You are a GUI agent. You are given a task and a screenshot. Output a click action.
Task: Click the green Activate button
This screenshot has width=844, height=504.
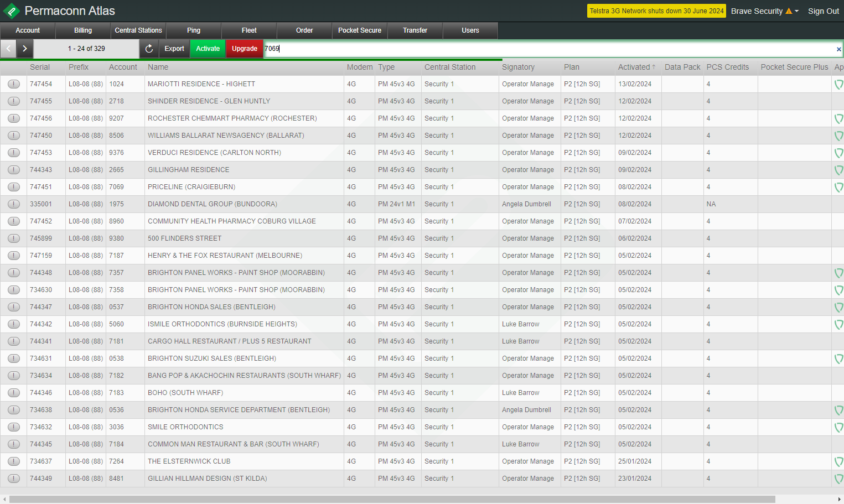pyautogui.click(x=208, y=49)
